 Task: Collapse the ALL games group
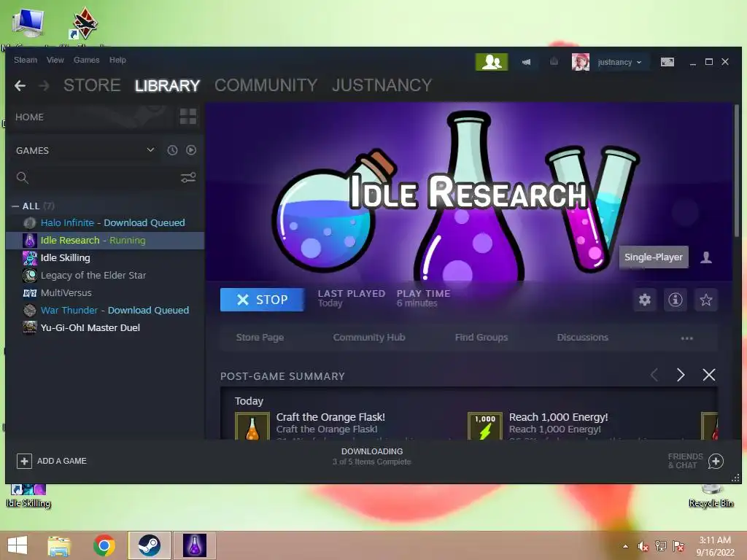pos(15,206)
